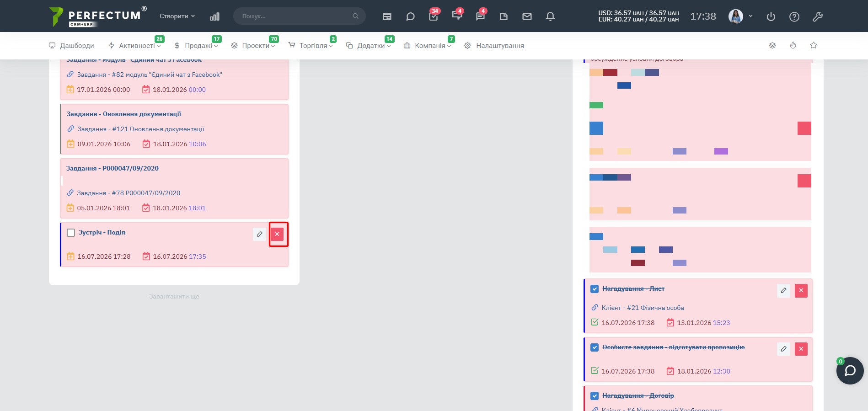This screenshot has height=411, width=868.
Task: Click the 17:38 clock in header
Action: [x=703, y=16]
